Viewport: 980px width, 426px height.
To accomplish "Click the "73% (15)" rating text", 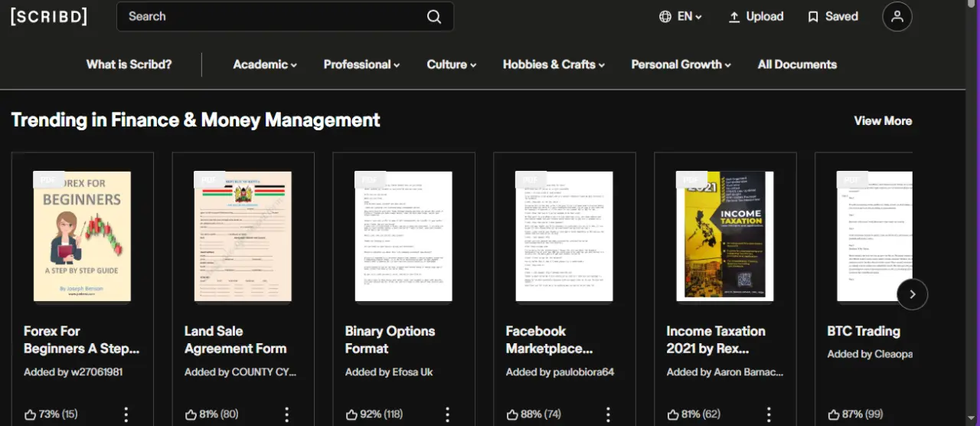I will pos(58,415).
